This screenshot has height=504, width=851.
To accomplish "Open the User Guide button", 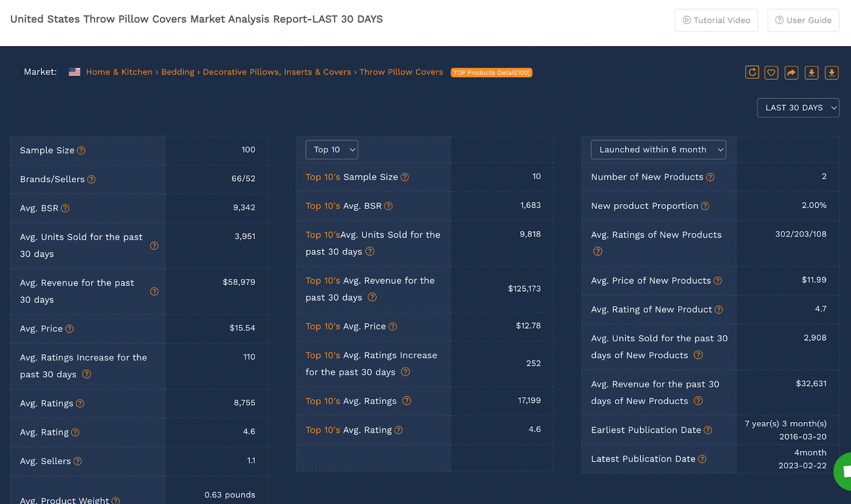I will 803,20.
